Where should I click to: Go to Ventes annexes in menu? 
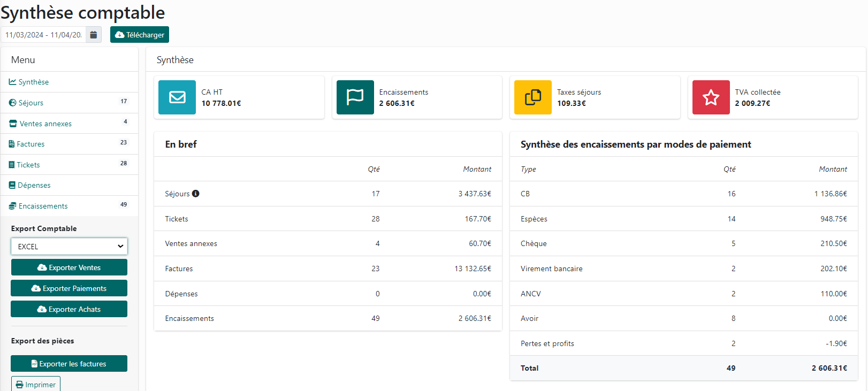45,124
